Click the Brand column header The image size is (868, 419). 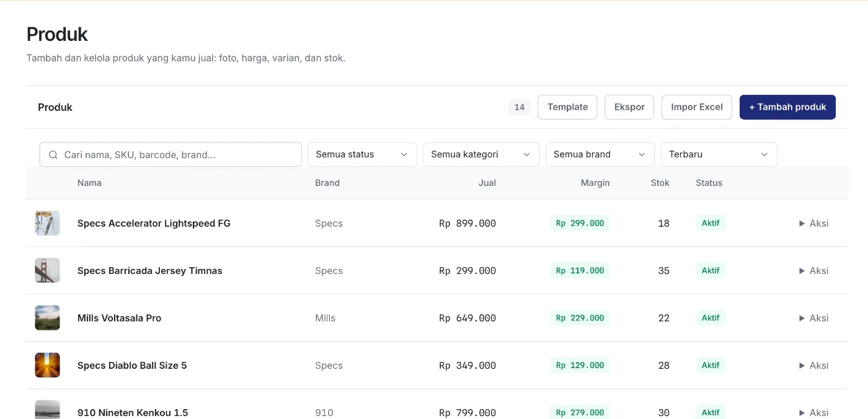pos(327,183)
